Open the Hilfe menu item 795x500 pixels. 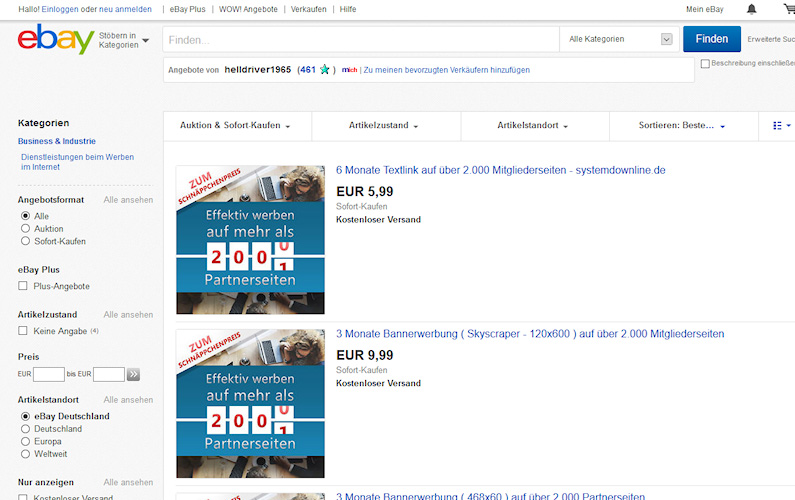(x=348, y=9)
